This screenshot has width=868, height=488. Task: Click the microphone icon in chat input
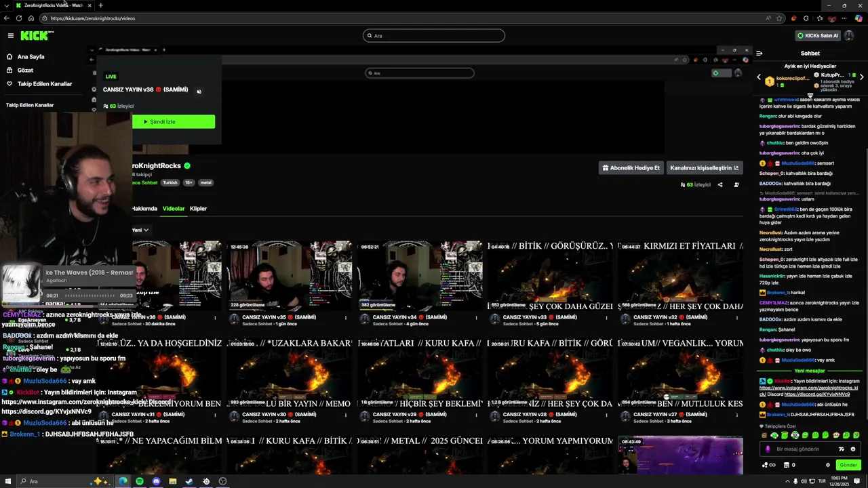[x=768, y=449]
